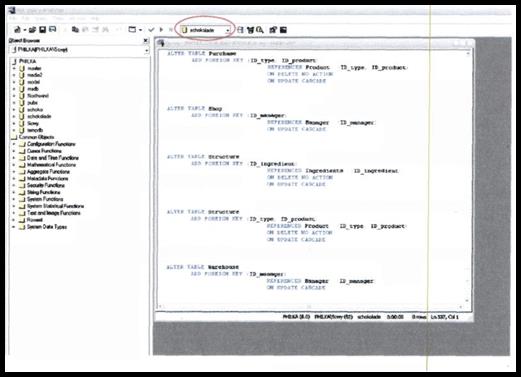Click the editor horizontal scrollbar right arrow
521x377 pixels.
[x=461, y=307]
